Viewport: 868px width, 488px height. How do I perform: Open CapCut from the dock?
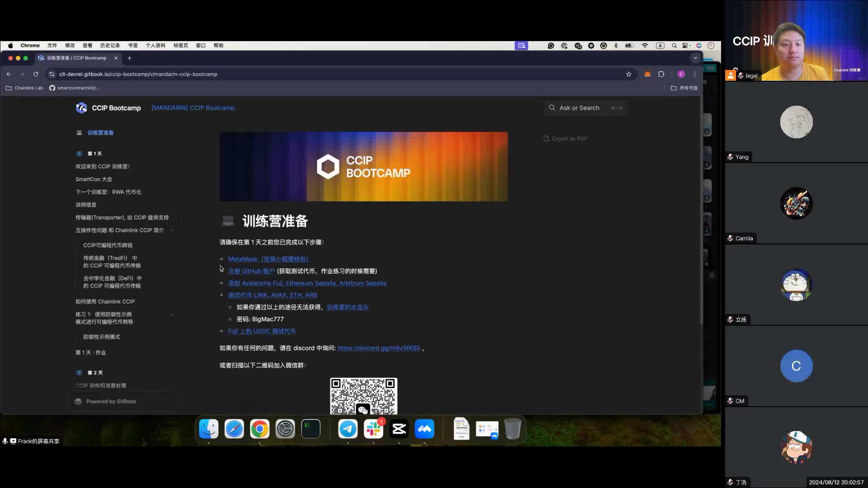pyautogui.click(x=399, y=429)
